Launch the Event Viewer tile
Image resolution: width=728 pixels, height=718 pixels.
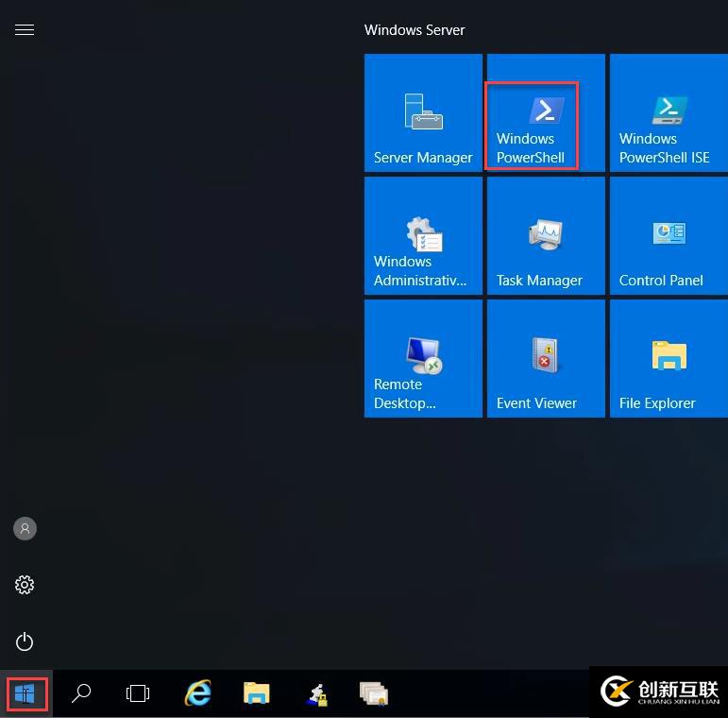tap(545, 359)
